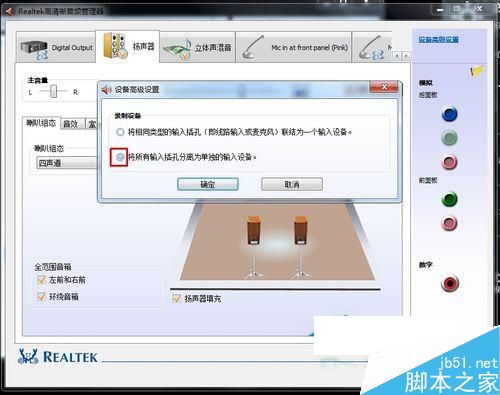Adjust the L/R balance slider thumb
500x395 pixels.
coord(53,91)
